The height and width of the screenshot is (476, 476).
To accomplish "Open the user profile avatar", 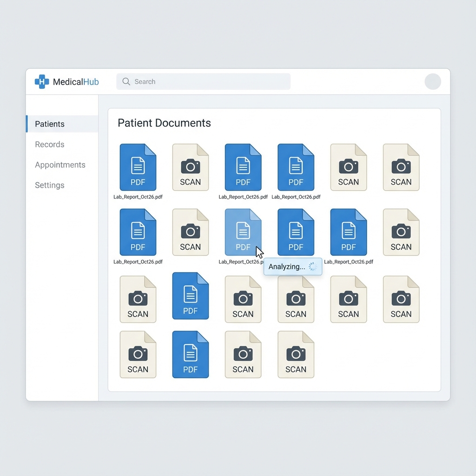I will tap(433, 81).
